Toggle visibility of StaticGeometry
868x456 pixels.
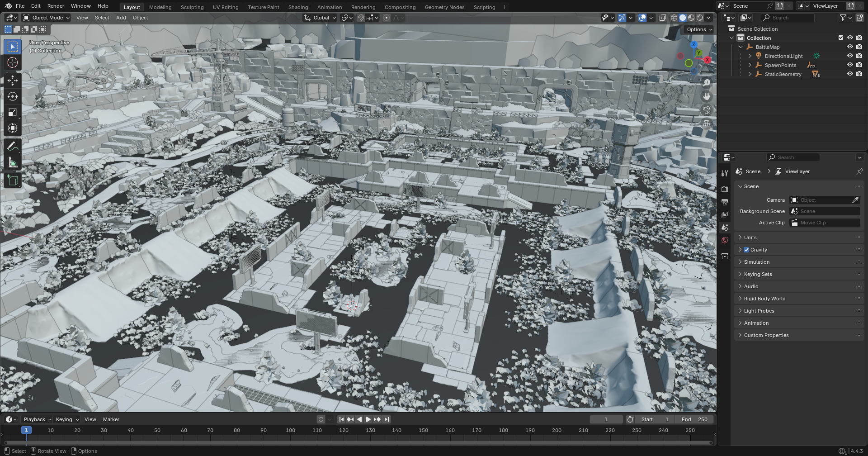(x=850, y=74)
